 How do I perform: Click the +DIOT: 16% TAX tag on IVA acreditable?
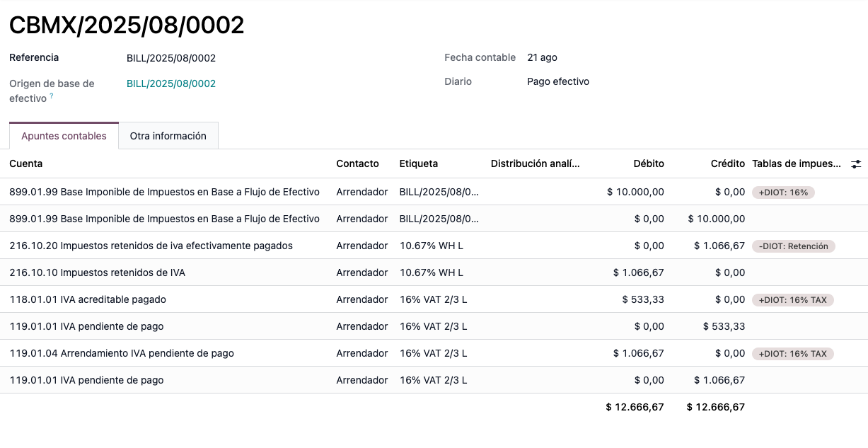793,299
